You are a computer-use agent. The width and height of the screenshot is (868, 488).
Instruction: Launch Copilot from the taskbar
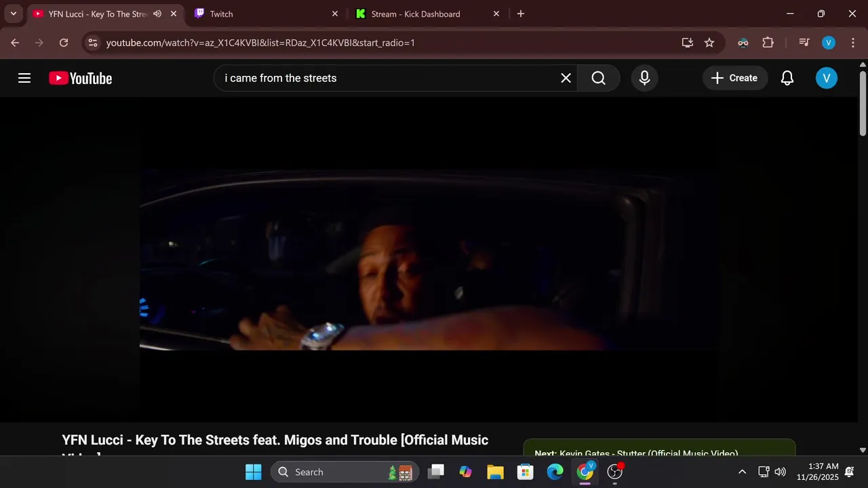pos(465,472)
